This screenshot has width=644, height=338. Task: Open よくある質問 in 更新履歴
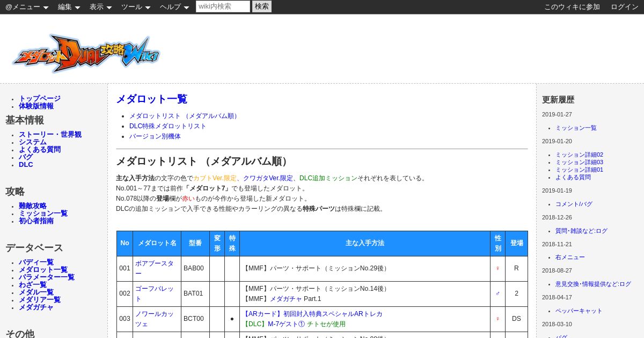(573, 177)
